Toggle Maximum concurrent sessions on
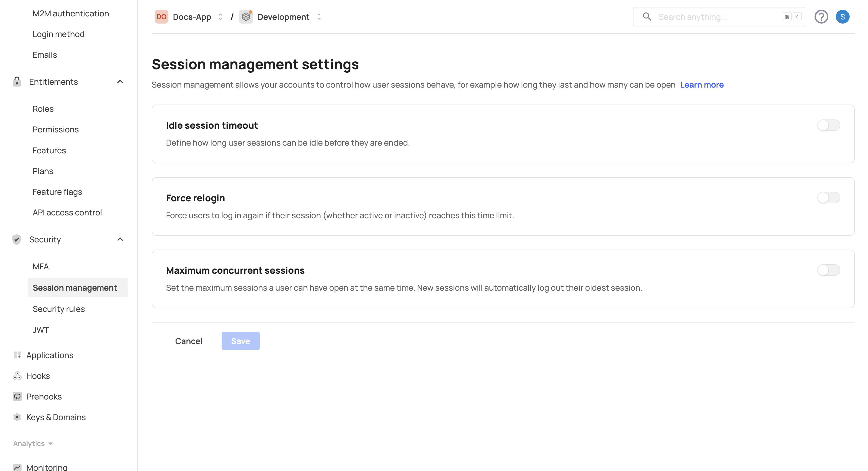Viewport: 868px width, 471px height. (x=828, y=270)
